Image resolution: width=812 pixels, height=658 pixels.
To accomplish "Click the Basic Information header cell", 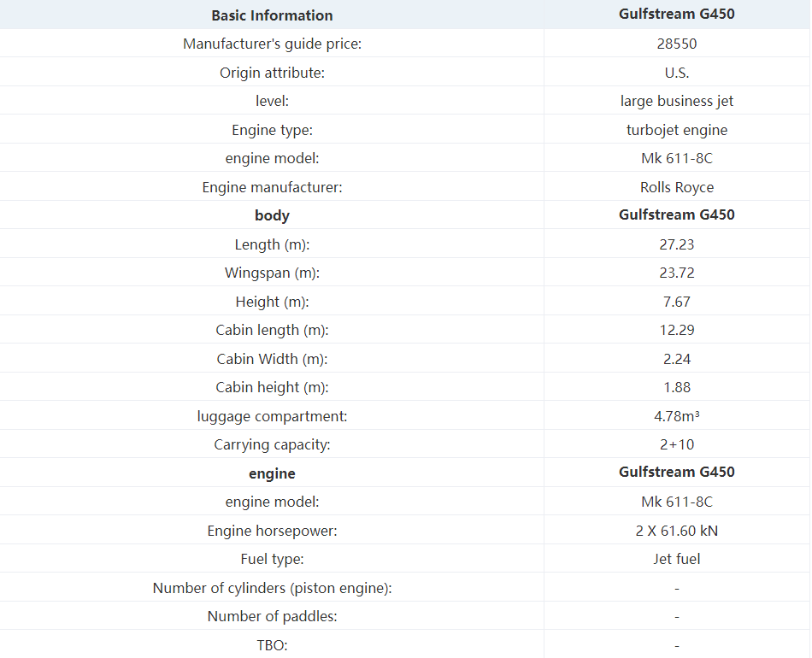I will point(272,15).
